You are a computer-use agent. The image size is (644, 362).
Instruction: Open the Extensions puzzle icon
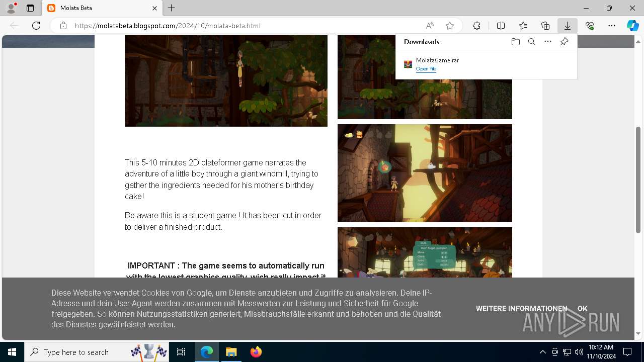point(476,26)
